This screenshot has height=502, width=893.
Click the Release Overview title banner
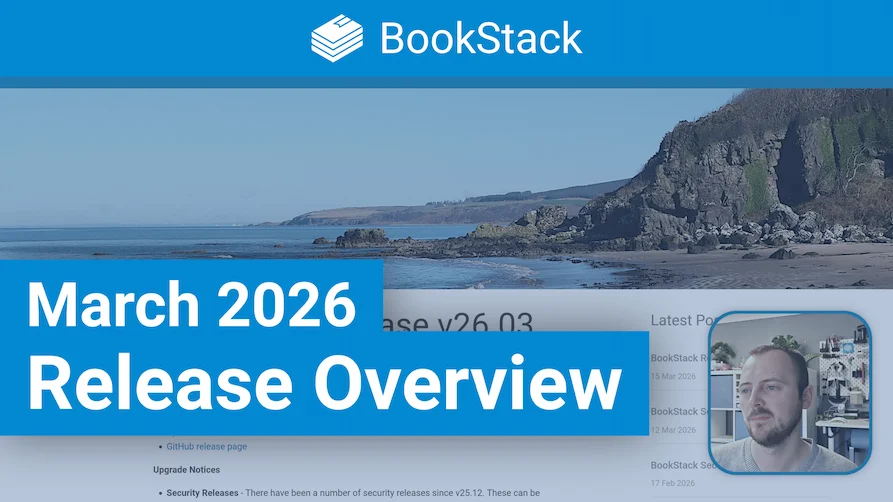(x=322, y=383)
